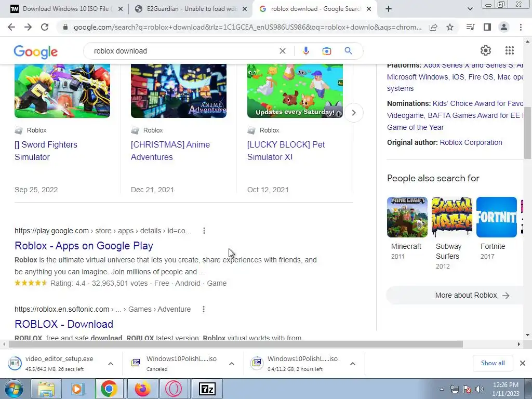Image resolution: width=532 pixels, height=399 pixels.
Task: Open the tab search dropdown
Action: point(470,9)
